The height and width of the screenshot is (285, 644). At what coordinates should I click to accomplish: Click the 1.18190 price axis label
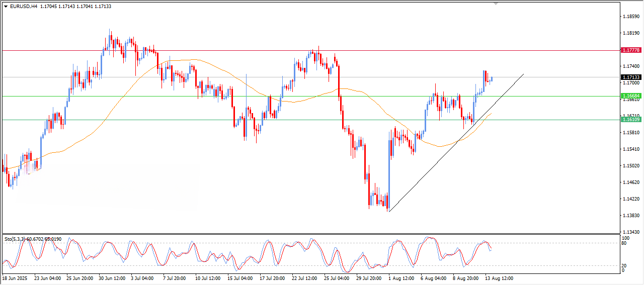pyautogui.click(x=631, y=33)
